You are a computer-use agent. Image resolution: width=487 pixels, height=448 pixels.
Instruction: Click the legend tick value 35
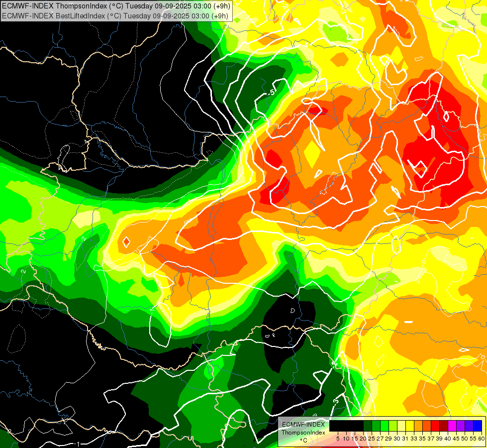(422, 439)
